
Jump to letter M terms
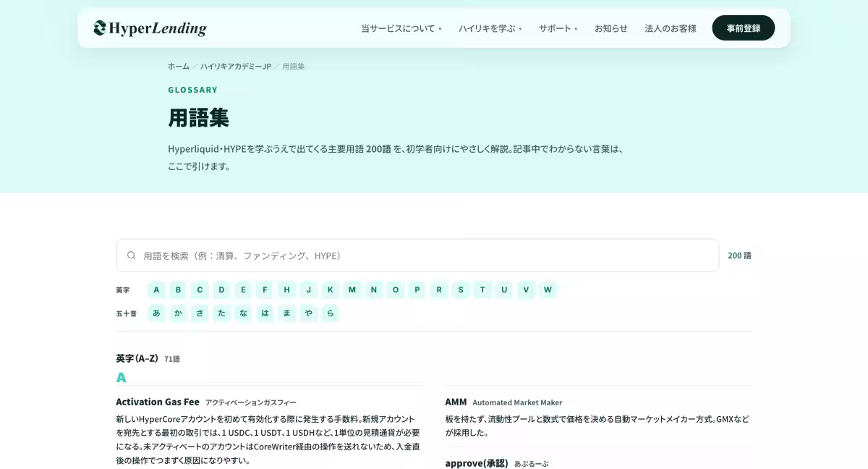352,290
